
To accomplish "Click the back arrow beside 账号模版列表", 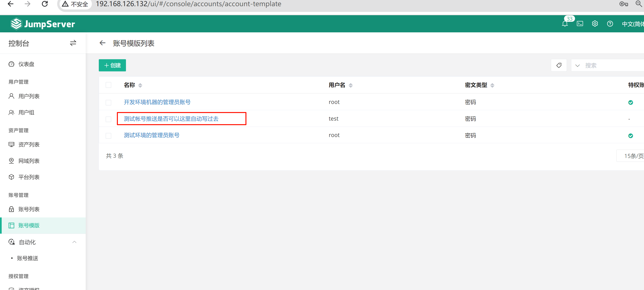I will click(103, 43).
